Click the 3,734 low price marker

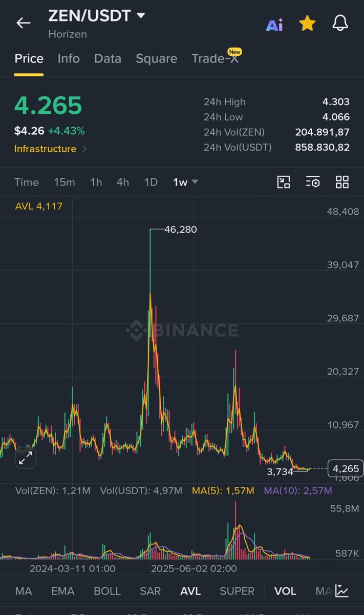pos(280,471)
